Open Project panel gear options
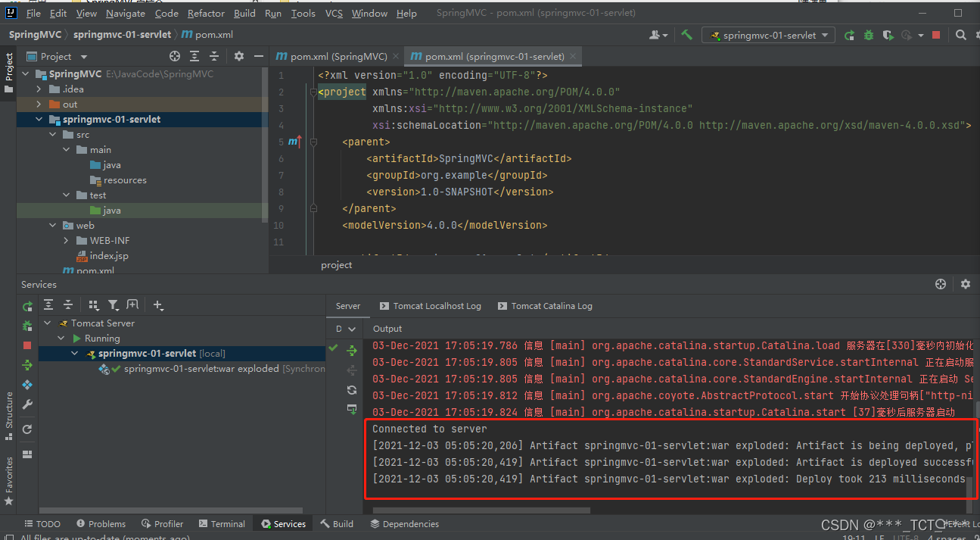The height and width of the screenshot is (540, 980). [239, 56]
